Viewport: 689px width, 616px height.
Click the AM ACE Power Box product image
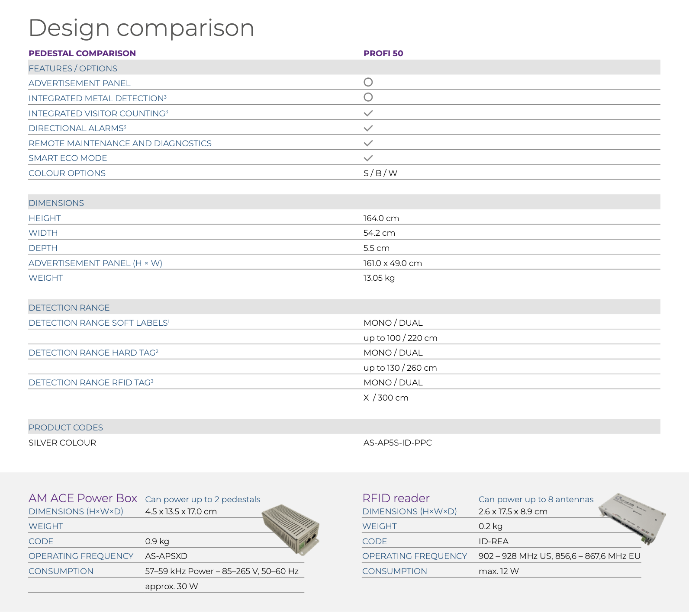[x=291, y=529]
